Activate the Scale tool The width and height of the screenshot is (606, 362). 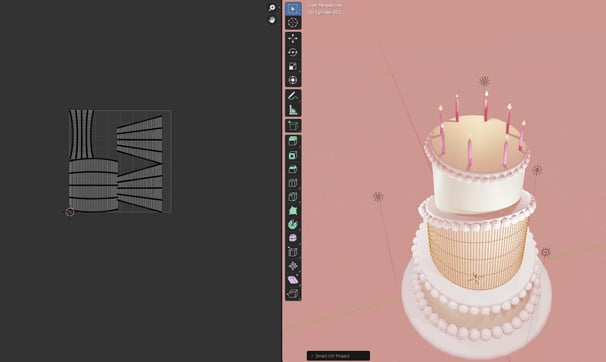(293, 66)
